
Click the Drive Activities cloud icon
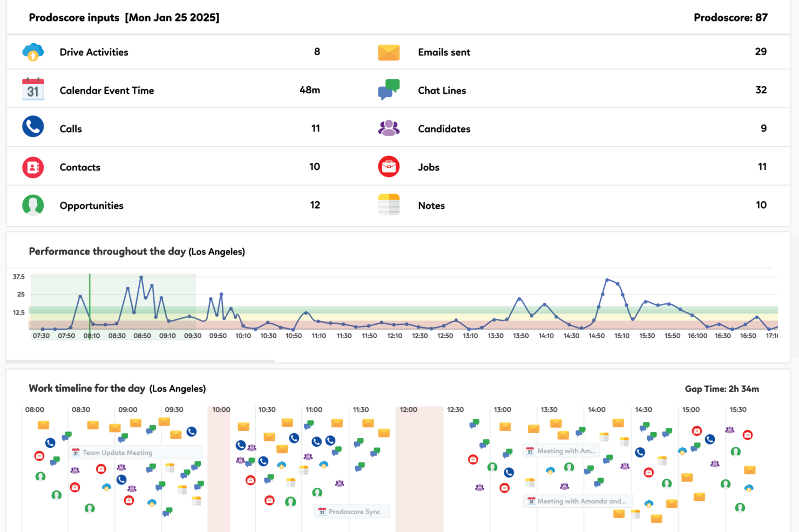click(33, 52)
